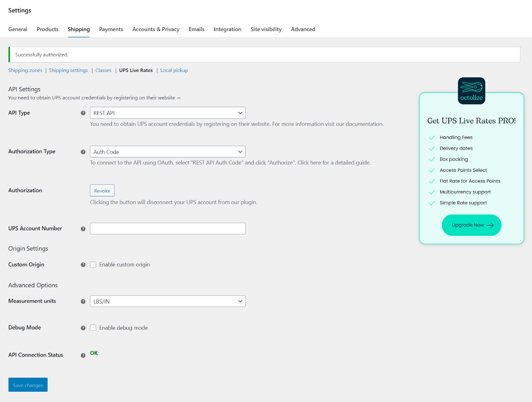
Task: Click the help icon beside UPS Account Number
Action: click(x=83, y=229)
